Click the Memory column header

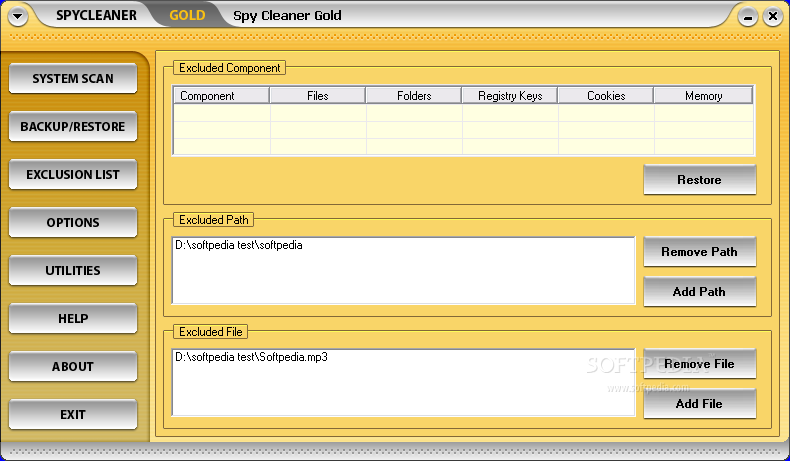(x=703, y=96)
